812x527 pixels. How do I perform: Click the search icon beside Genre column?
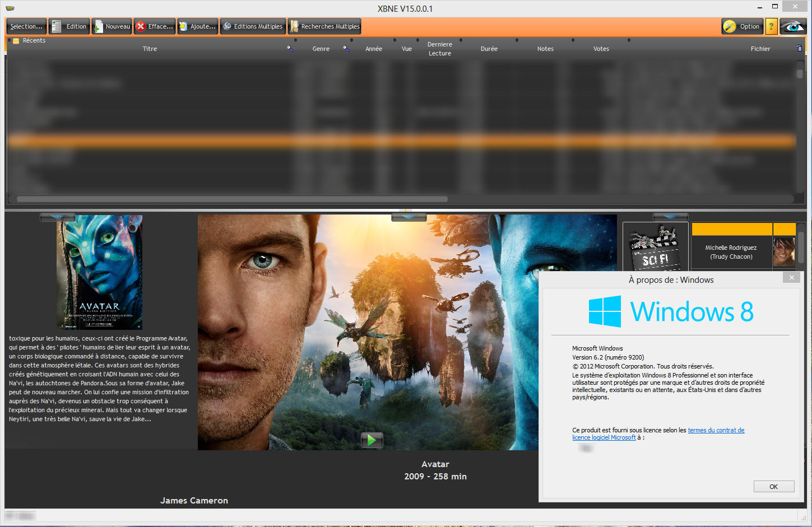click(346, 49)
